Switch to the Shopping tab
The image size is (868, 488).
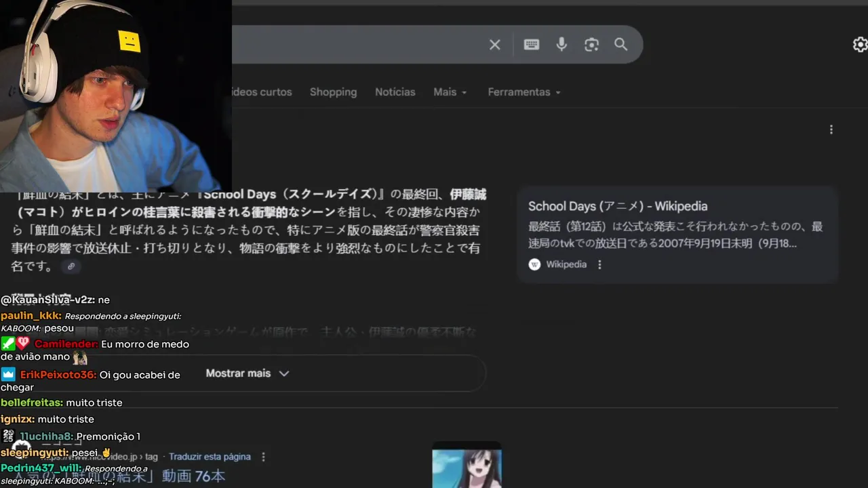(333, 92)
